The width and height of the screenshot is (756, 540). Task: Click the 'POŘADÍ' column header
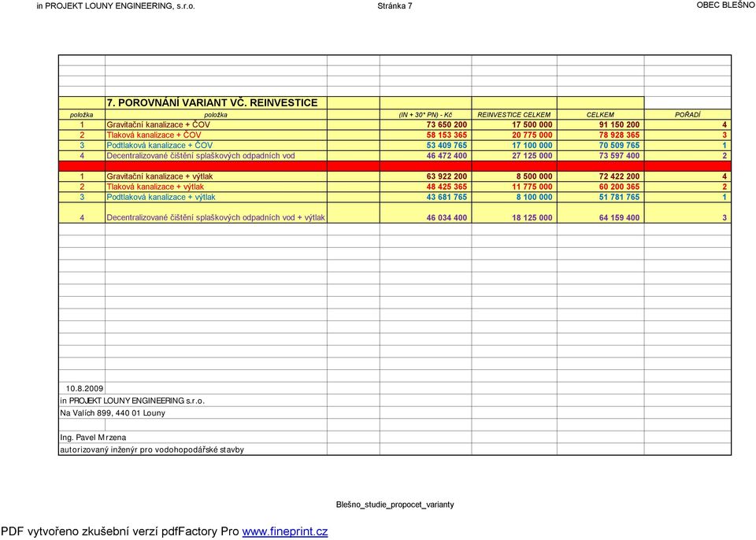click(x=687, y=115)
